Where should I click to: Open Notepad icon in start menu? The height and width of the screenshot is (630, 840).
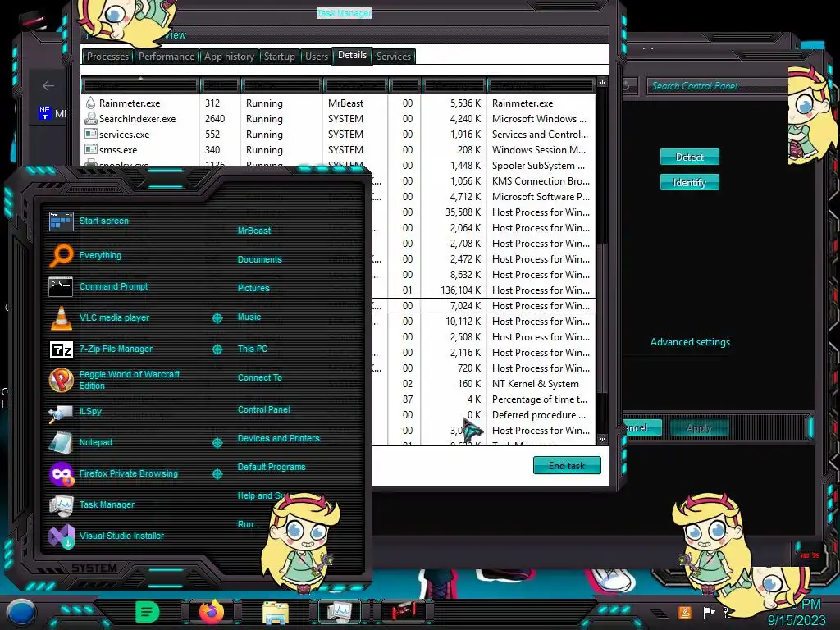coord(61,442)
